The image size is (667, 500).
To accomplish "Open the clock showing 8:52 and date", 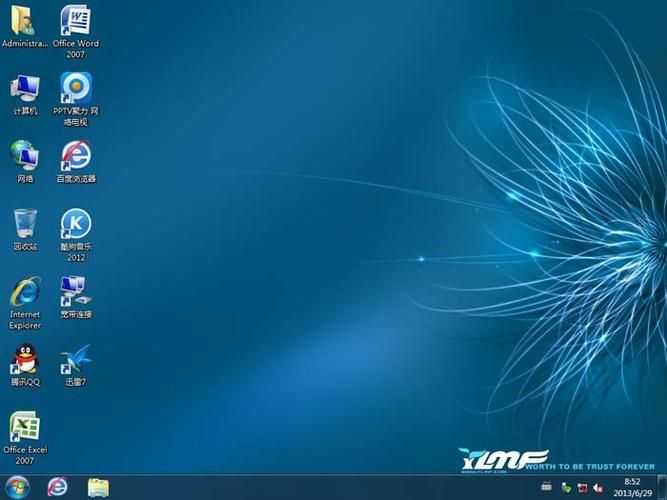I will [632, 487].
